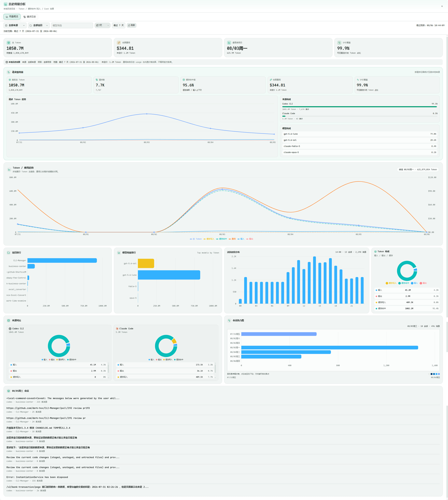Click the 最近 7 天 button

pyautogui.click(x=119, y=25)
